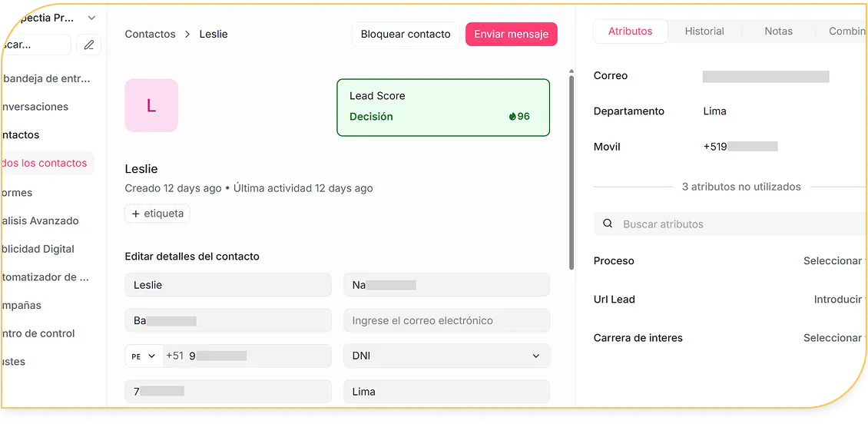Switch to the Historial tab
The image size is (868, 424).
pos(704,31)
